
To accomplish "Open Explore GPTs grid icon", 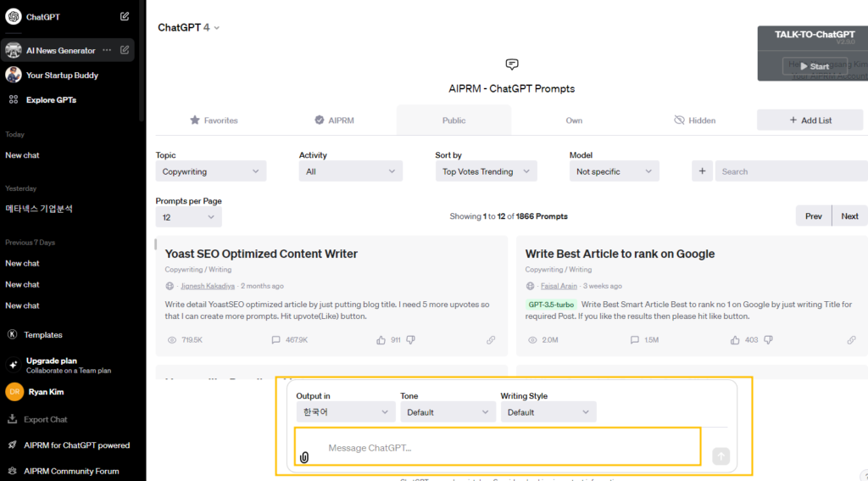I will pyautogui.click(x=14, y=100).
